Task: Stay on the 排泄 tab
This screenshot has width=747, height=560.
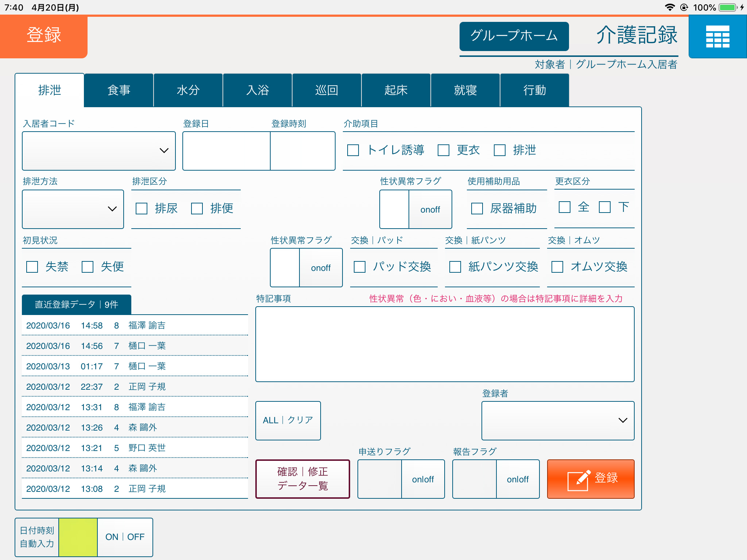Action: (50, 90)
